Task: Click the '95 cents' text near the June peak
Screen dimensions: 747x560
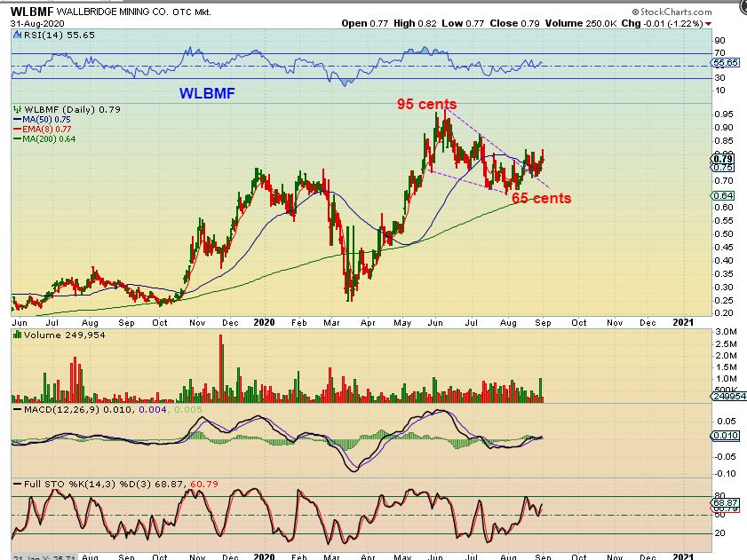Action: pos(426,104)
